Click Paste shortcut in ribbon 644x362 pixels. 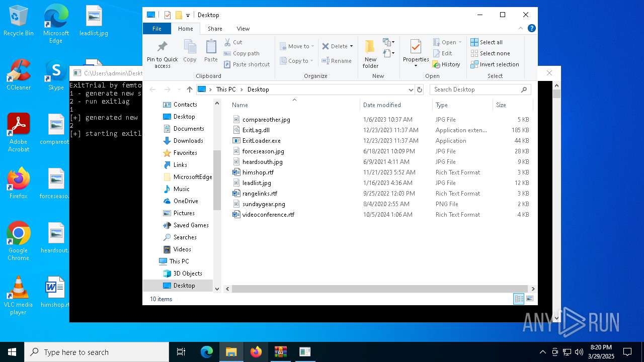[247, 64]
